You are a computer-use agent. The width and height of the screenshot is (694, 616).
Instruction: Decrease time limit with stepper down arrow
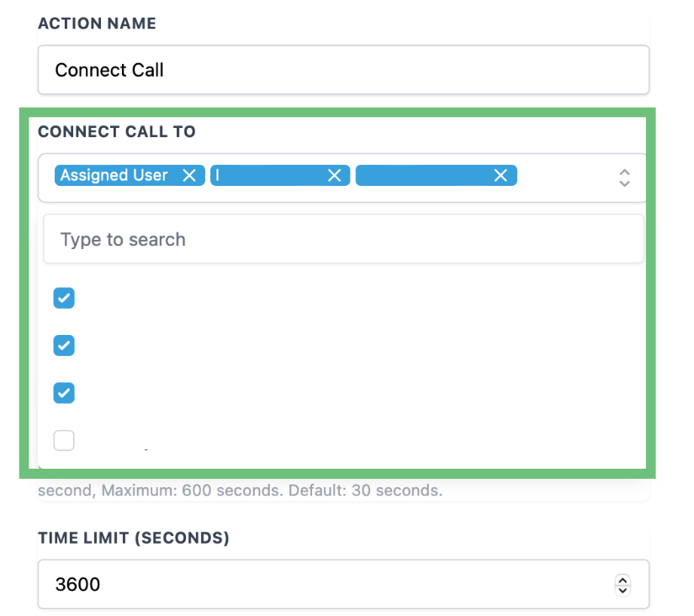tap(622, 589)
